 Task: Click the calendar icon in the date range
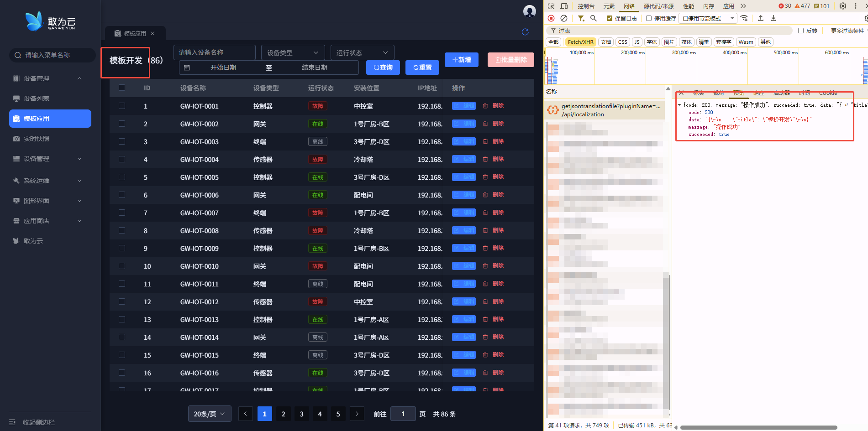187,68
